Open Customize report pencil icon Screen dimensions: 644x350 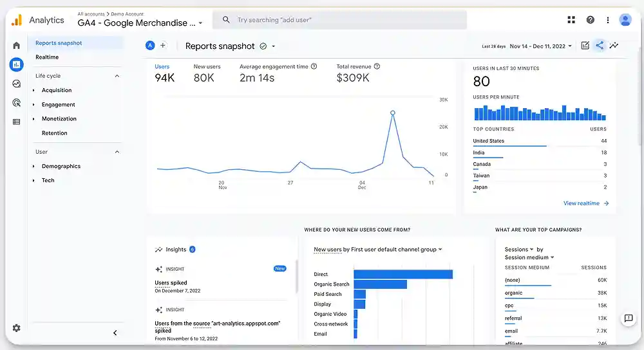[585, 46]
